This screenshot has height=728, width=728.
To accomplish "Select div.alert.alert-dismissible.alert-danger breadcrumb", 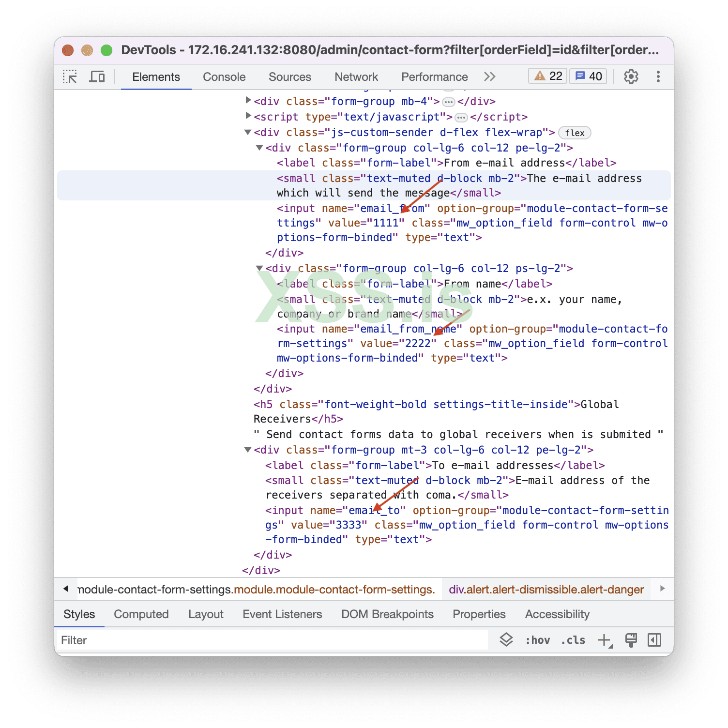I will tap(546, 590).
